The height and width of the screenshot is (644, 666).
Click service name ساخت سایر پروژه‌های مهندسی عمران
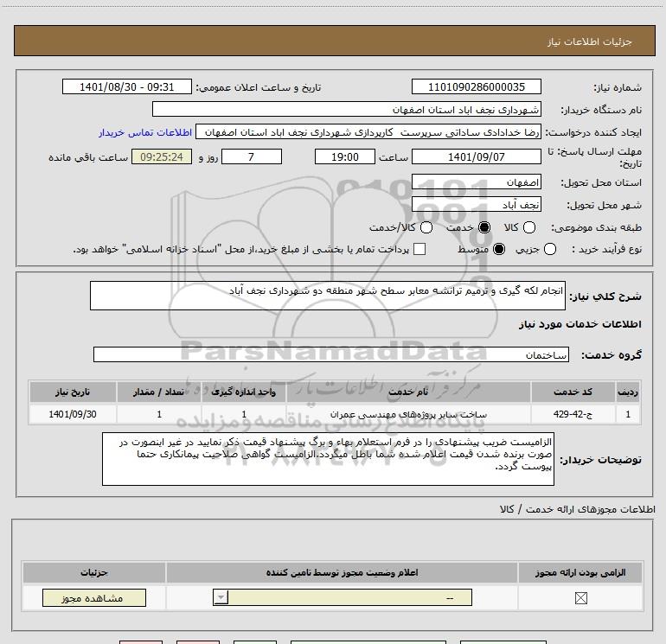tap(408, 414)
